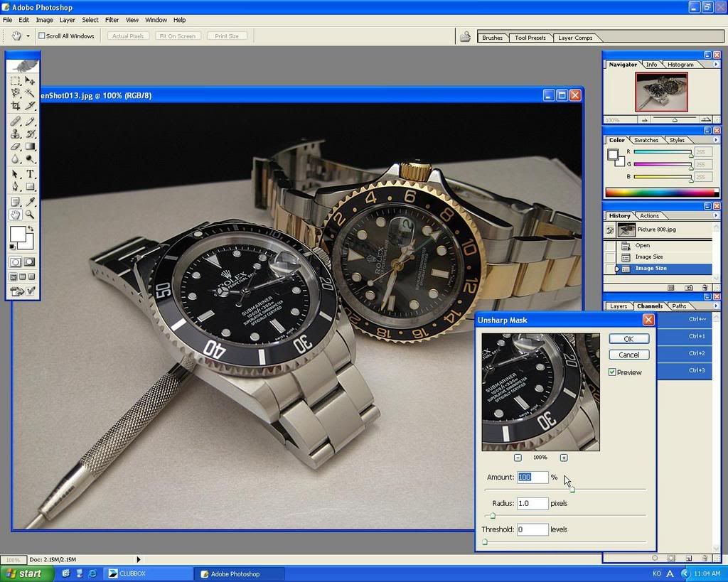Image resolution: width=728 pixels, height=582 pixels.
Task: Open the Filter menu
Action: pyautogui.click(x=112, y=20)
